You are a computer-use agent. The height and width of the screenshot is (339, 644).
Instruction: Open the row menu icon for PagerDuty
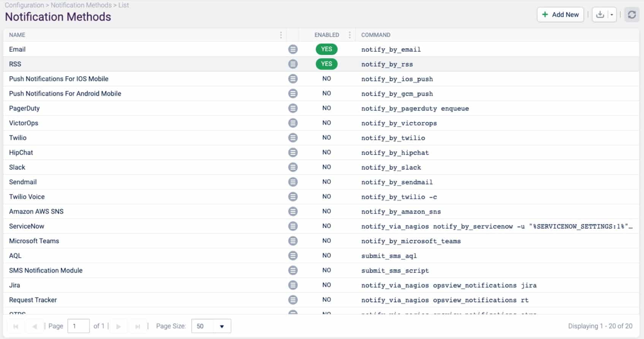(293, 108)
